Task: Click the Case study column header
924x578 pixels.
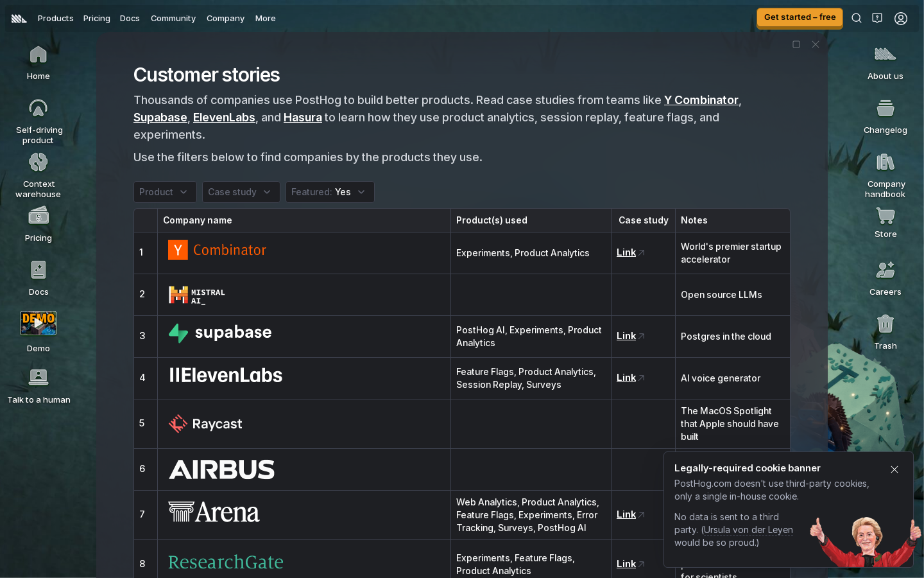Action: (x=644, y=220)
